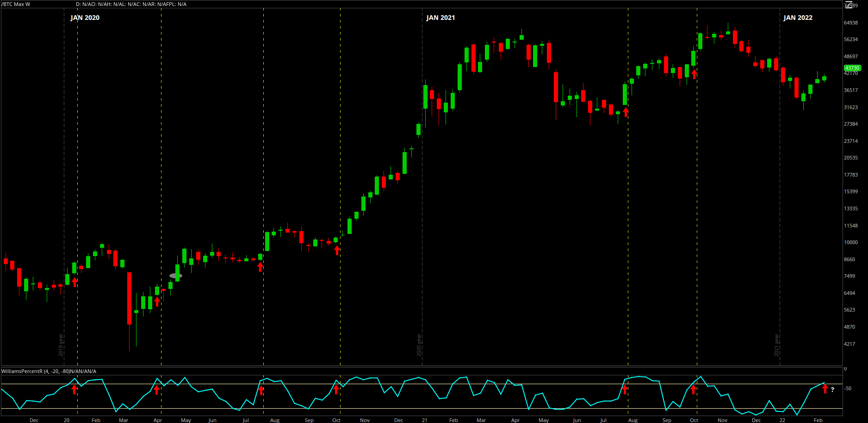Click red arrow on Jan 2020 candle

[x=74, y=282]
